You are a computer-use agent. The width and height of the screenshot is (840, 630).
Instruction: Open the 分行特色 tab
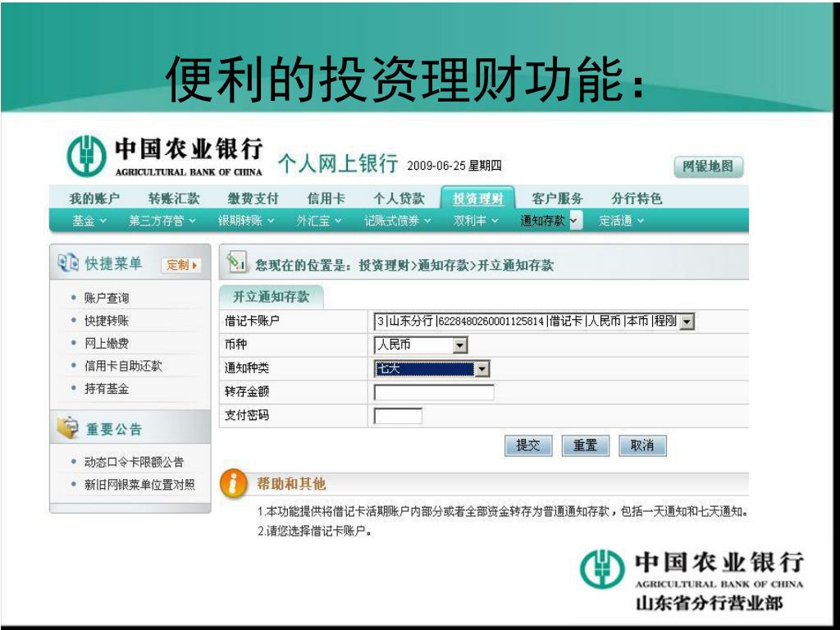(x=637, y=199)
